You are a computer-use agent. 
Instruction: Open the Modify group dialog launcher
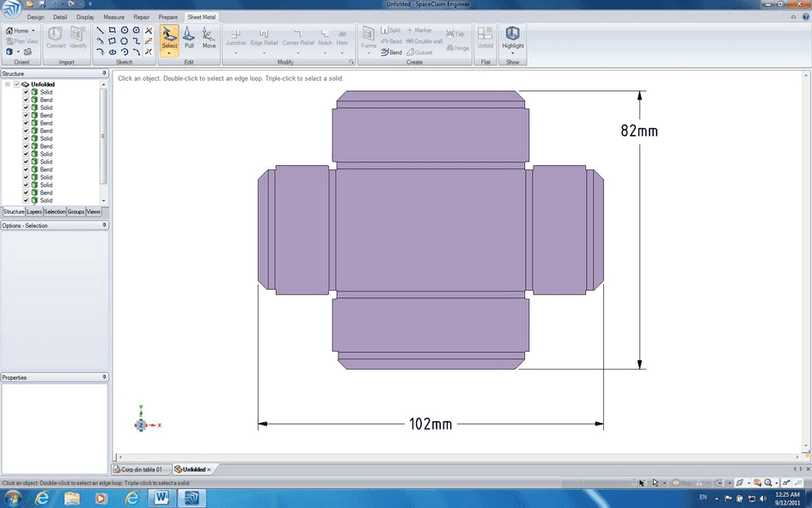click(351, 62)
